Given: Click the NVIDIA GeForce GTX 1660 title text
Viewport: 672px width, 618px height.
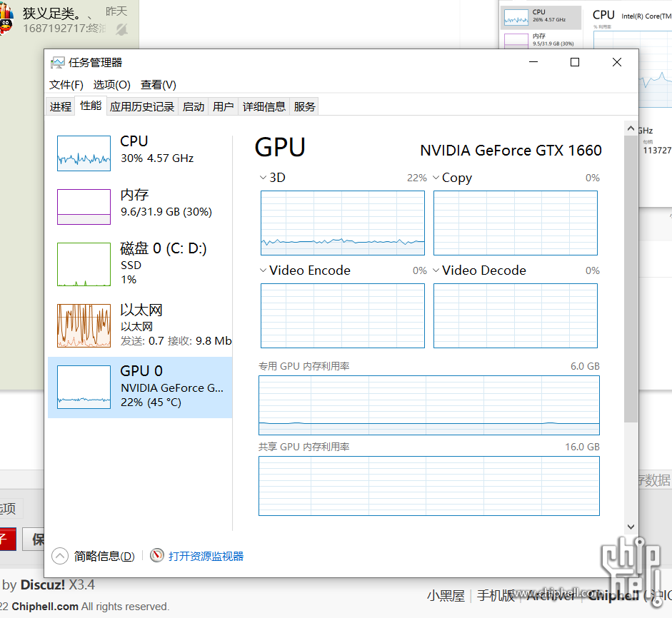Looking at the screenshot, I should 511,151.
